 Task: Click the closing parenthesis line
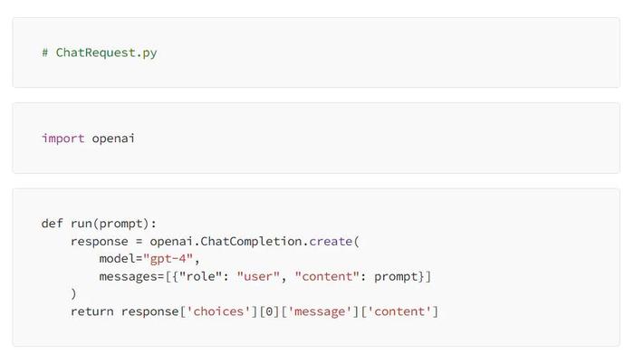click(x=73, y=294)
